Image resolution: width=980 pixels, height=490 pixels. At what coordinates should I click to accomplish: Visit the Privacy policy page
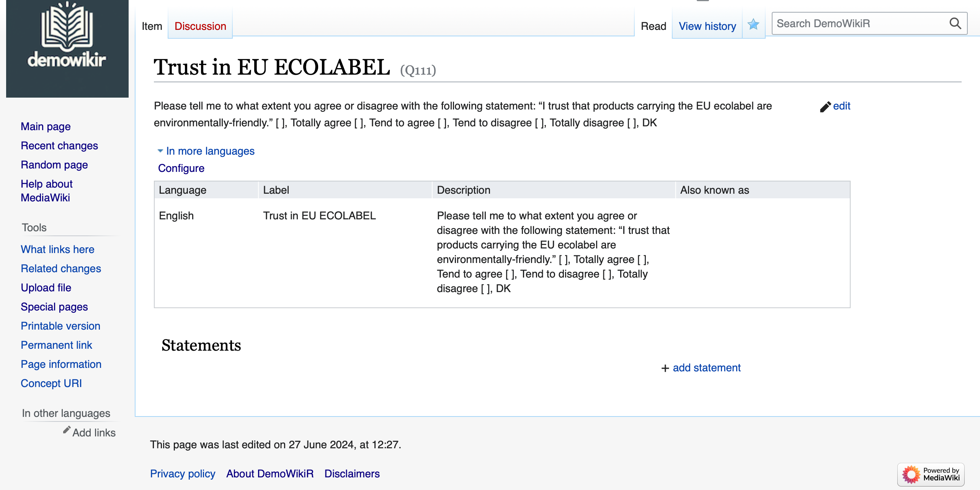point(183,474)
